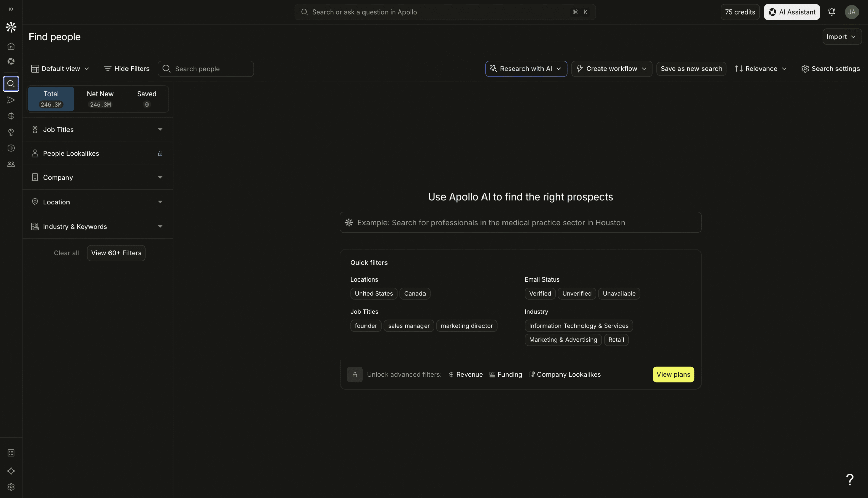Toggle the founder job title filter
The image size is (868, 498).
366,326
